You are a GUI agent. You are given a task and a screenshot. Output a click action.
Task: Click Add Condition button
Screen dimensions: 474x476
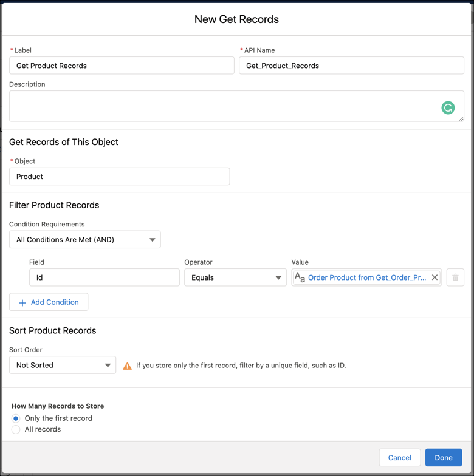pyautogui.click(x=49, y=302)
